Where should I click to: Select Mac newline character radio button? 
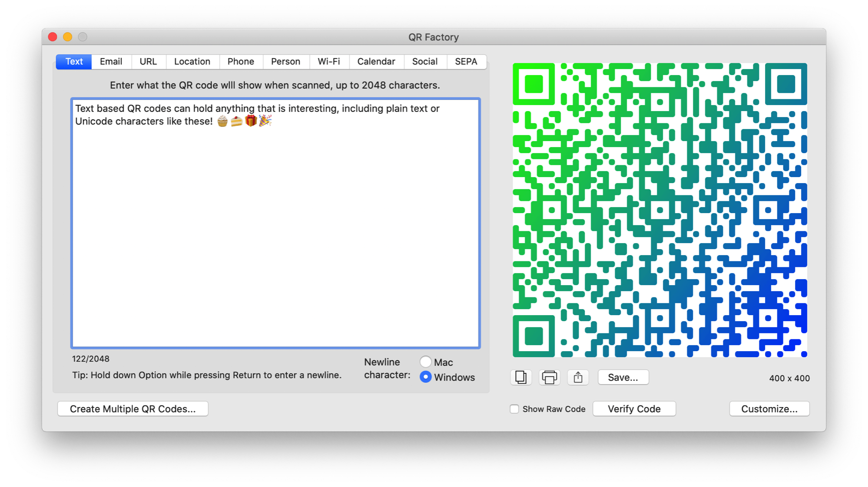[426, 362]
